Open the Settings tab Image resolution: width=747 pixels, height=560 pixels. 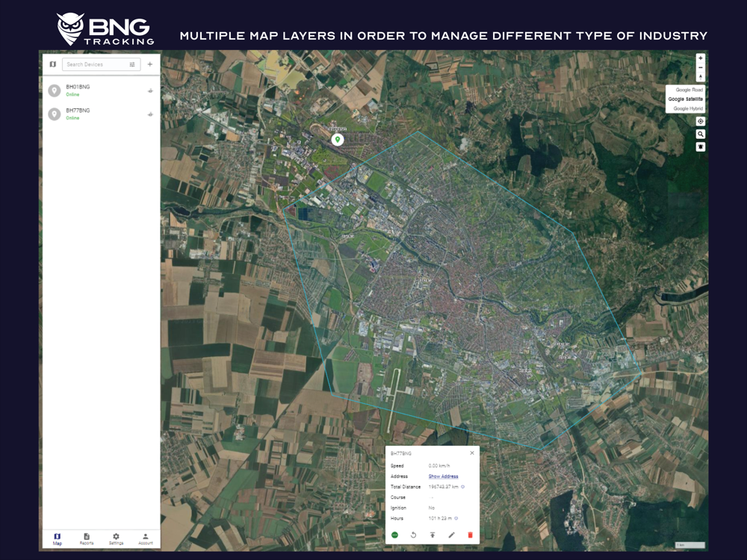[117, 539]
